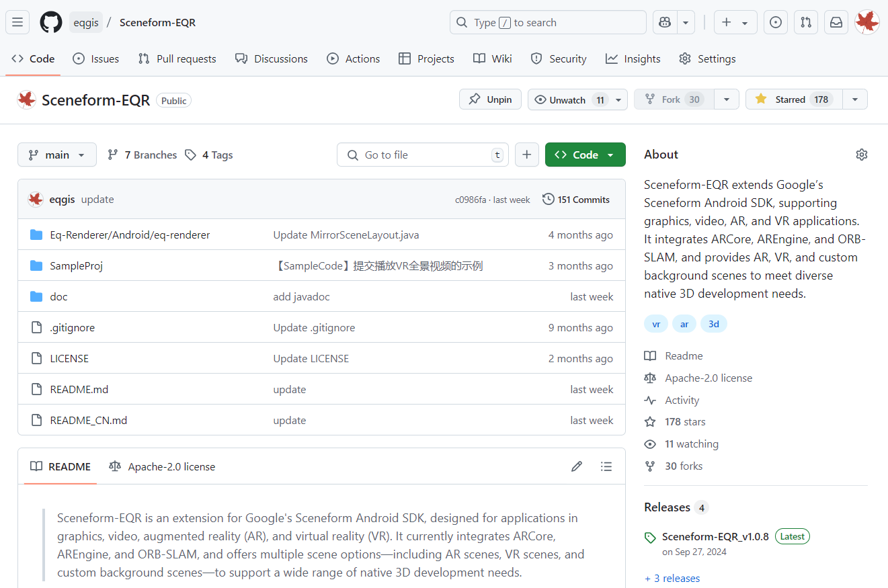View 151 Commits history

tap(576, 200)
